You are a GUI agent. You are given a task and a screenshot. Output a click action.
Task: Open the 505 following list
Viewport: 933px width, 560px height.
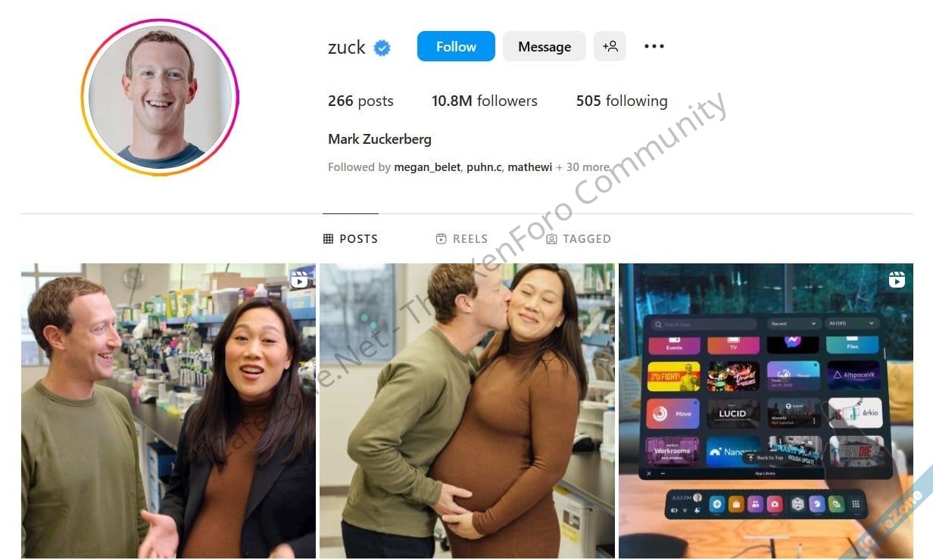coord(622,101)
